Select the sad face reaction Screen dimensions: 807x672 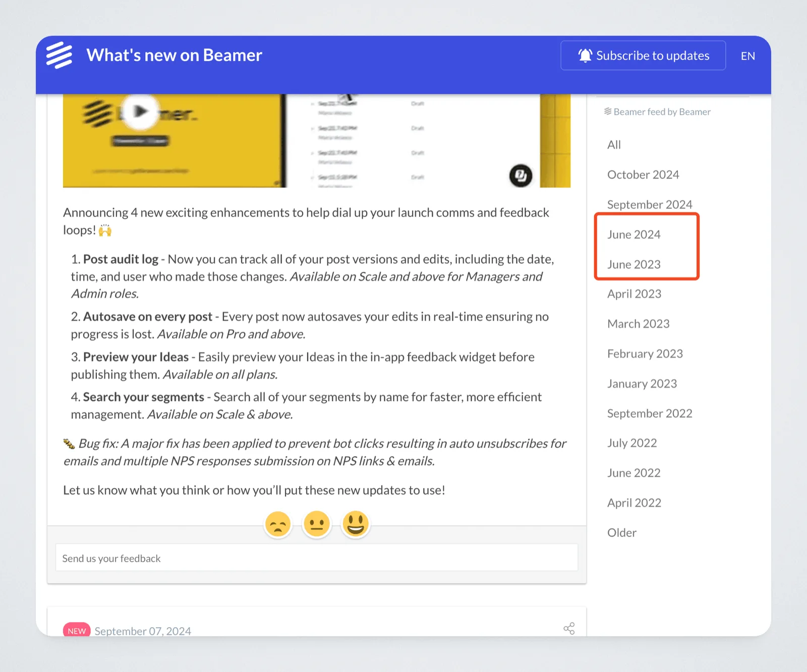[278, 524]
